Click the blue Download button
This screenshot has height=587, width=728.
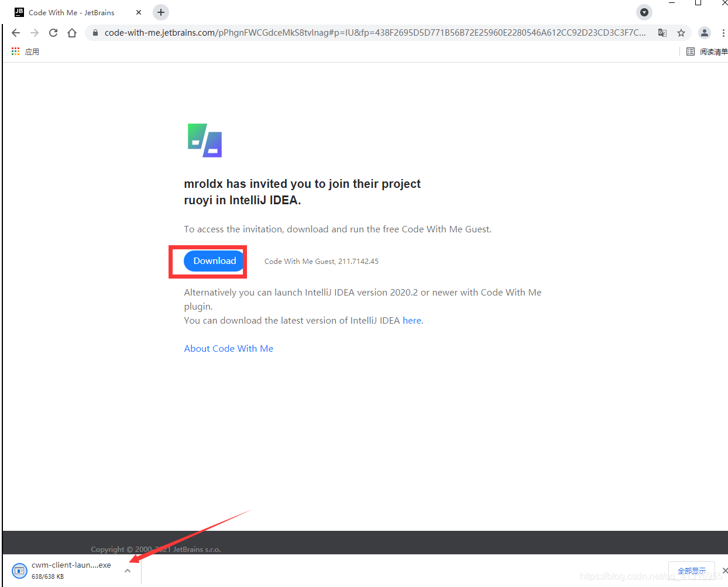[214, 261]
